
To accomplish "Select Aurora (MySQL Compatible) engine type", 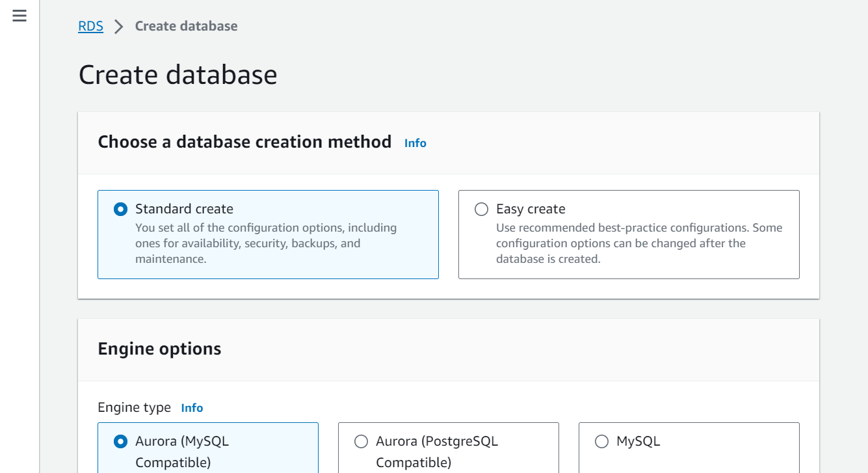I will click(x=120, y=441).
